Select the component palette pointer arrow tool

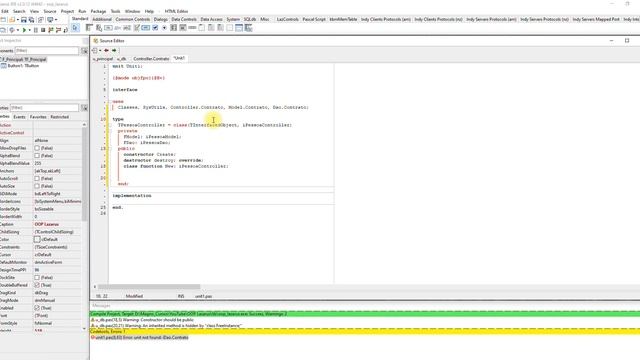pos(76,28)
